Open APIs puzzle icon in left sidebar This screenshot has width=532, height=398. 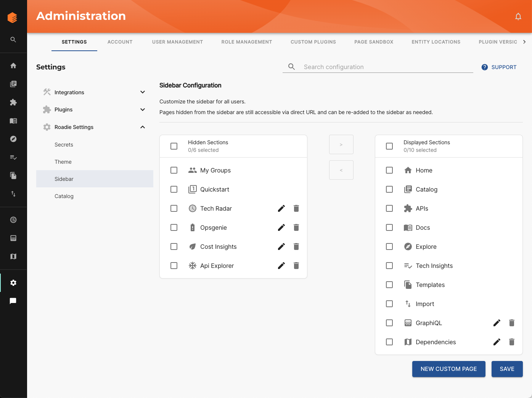click(x=13, y=102)
